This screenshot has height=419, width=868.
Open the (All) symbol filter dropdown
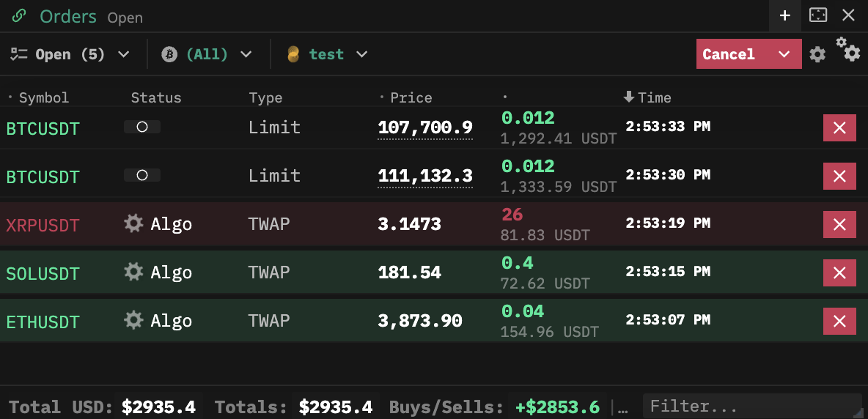click(x=207, y=54)
